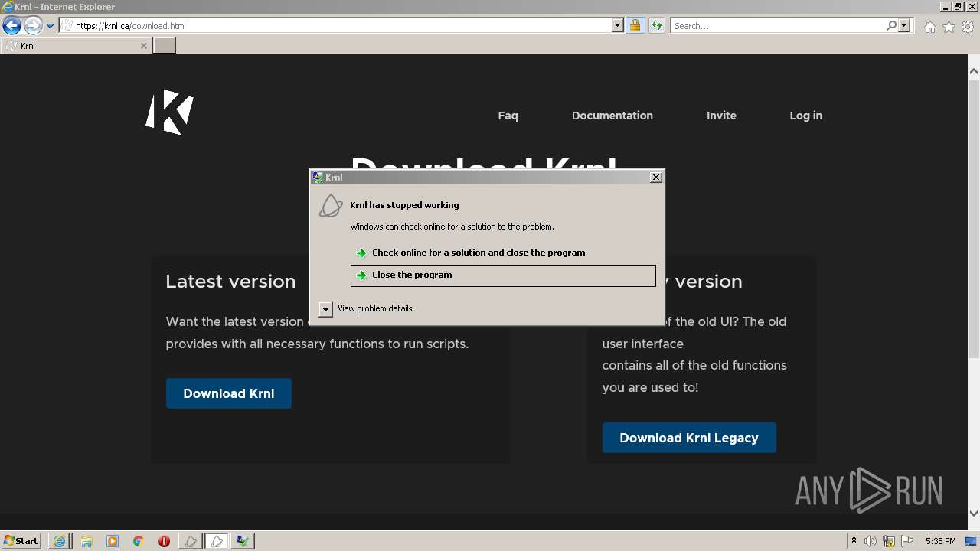Open a new blank tab
980x551 pixels.
[165, 46]
